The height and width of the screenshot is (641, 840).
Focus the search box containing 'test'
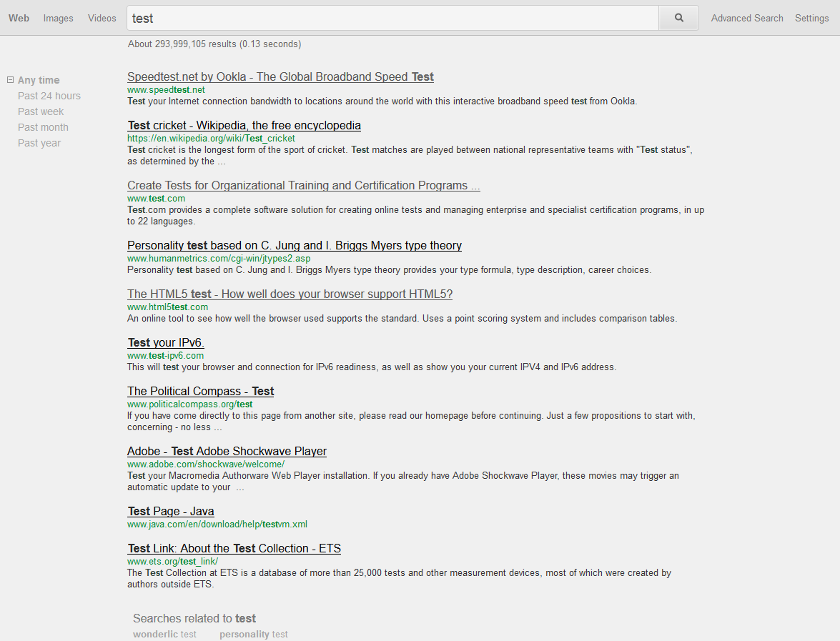(392, 18)
